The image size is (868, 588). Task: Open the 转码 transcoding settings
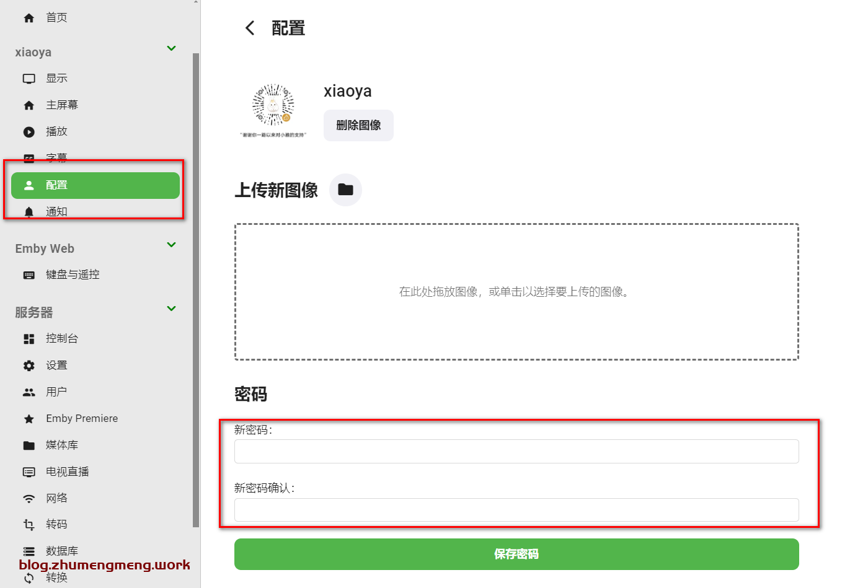[x=29, y=524]
